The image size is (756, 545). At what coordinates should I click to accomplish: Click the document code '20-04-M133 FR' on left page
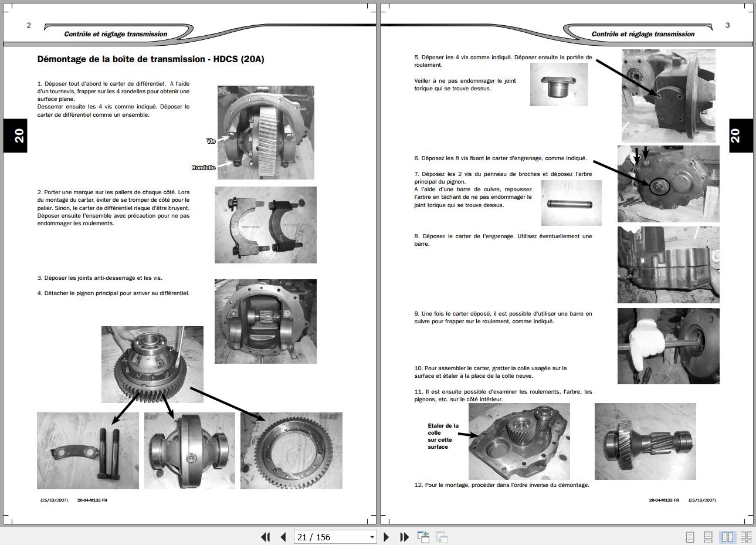pyautogui.click(x=92, y=500)
